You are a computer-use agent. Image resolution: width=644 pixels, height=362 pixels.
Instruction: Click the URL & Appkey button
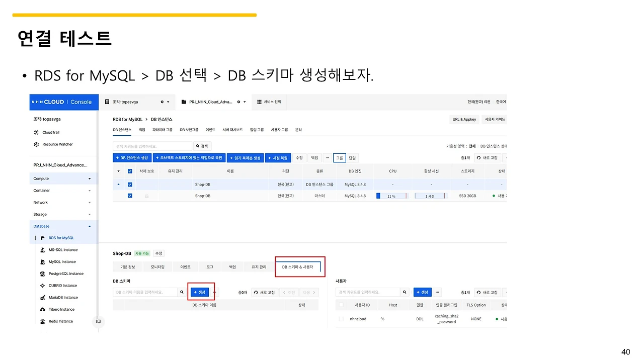(463, 119)
